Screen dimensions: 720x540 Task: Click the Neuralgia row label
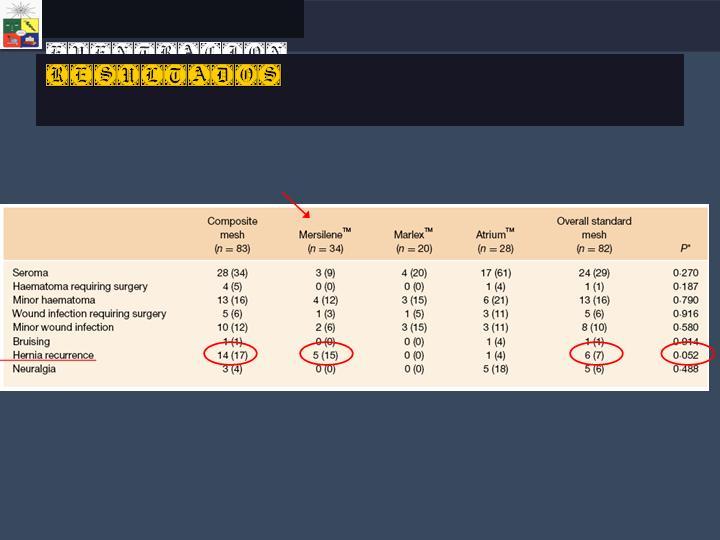34,369
